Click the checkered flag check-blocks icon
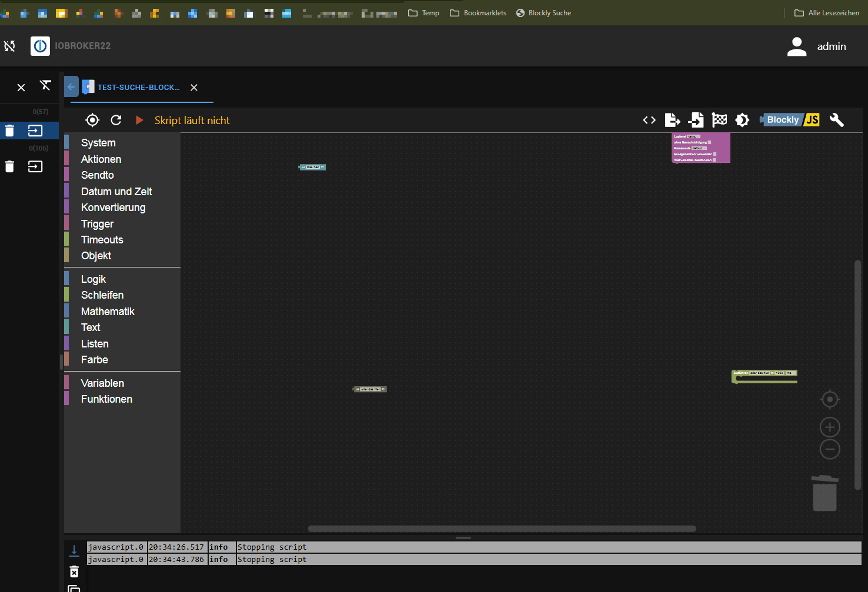 [719, 120]
